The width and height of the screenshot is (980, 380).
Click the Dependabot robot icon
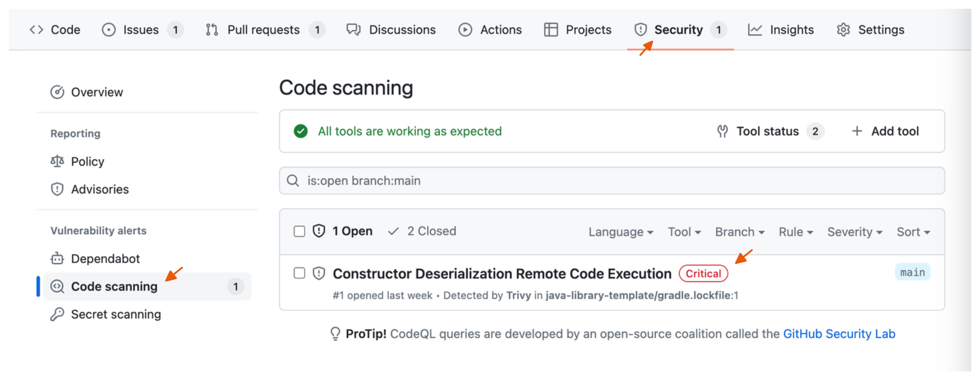pos(57,259)
